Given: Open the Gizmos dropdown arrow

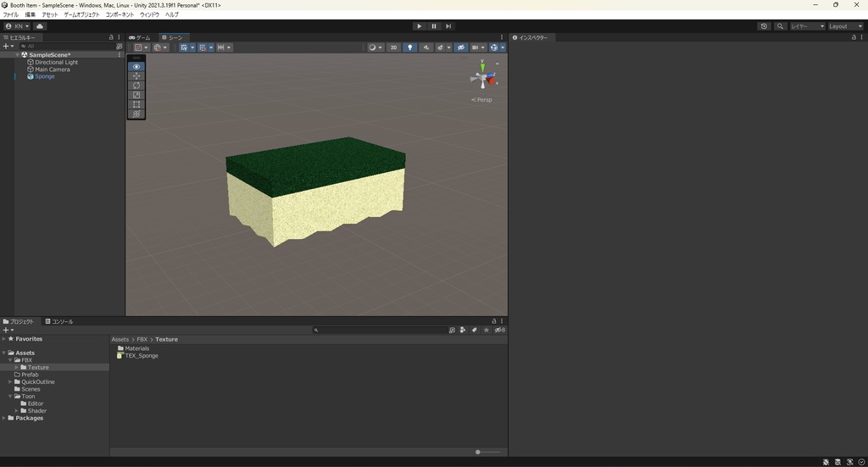Looking at the screenshot, I should click(503, 47).
